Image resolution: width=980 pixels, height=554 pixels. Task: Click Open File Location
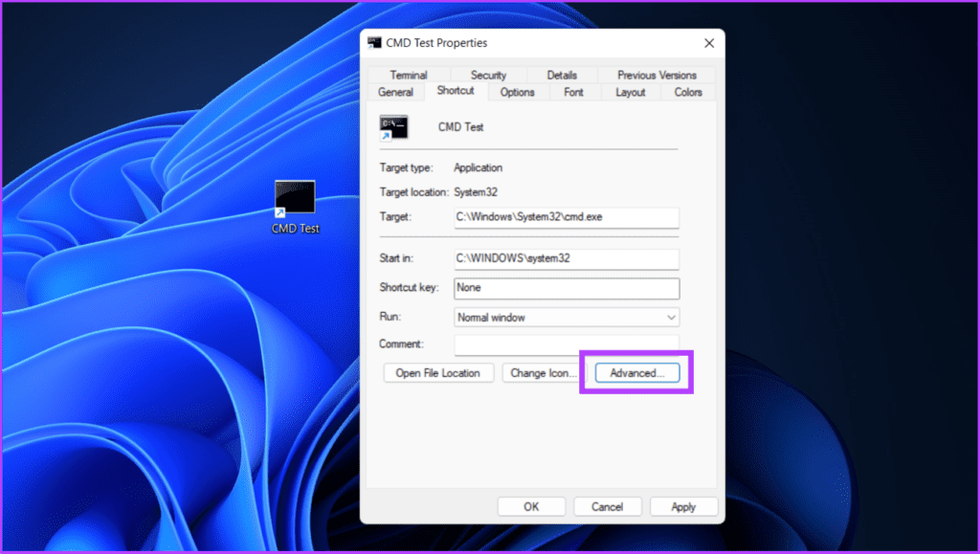click(438, 372)
